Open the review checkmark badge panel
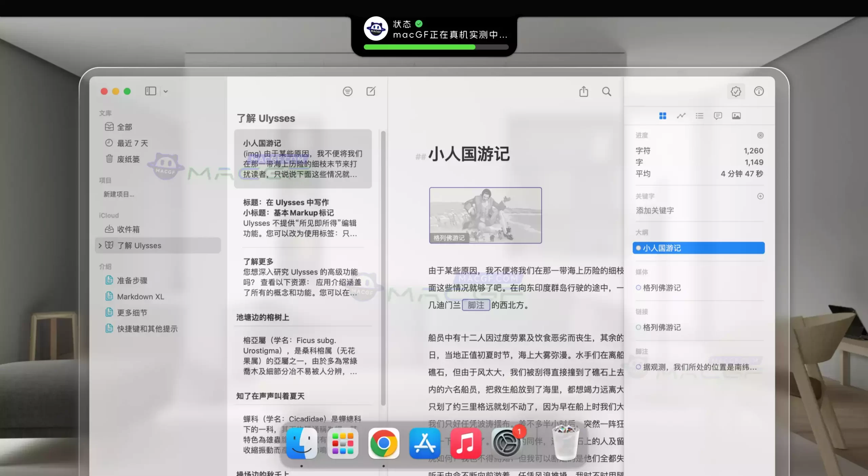 point(736,91)
